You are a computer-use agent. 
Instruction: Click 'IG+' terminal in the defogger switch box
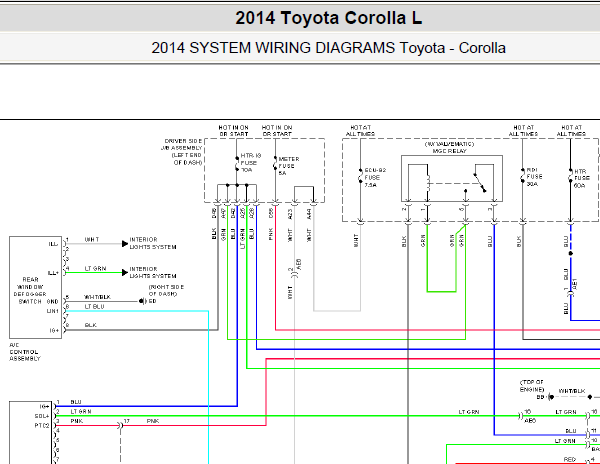pos(54,330)
